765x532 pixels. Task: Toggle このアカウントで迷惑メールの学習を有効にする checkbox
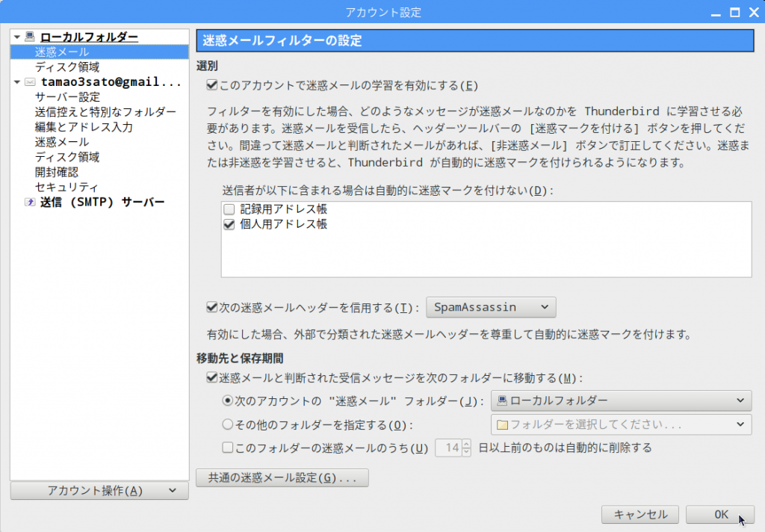(211, 85)
